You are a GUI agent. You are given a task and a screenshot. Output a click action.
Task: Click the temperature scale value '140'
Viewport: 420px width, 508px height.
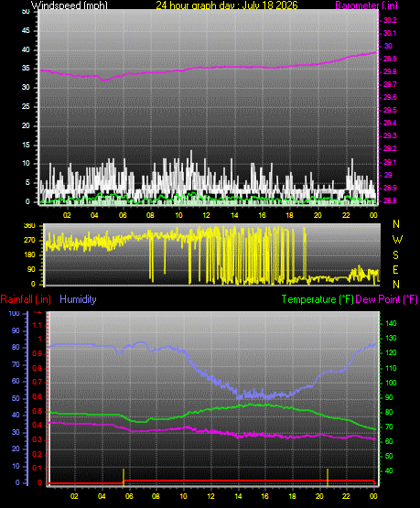click(x=391, y=323)
